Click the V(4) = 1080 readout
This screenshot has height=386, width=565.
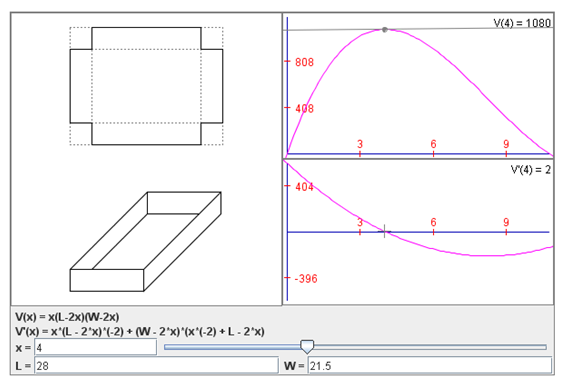tap(522, 23)
